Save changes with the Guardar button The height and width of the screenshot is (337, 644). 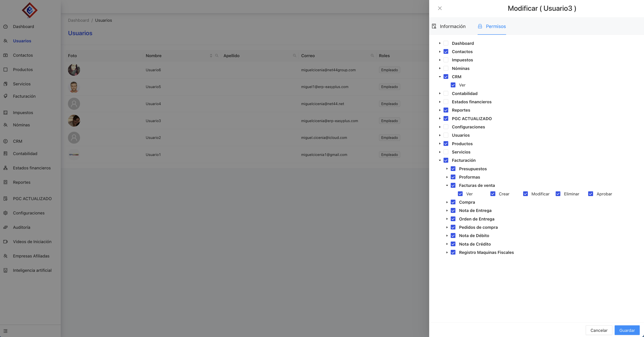coord(627,330)
